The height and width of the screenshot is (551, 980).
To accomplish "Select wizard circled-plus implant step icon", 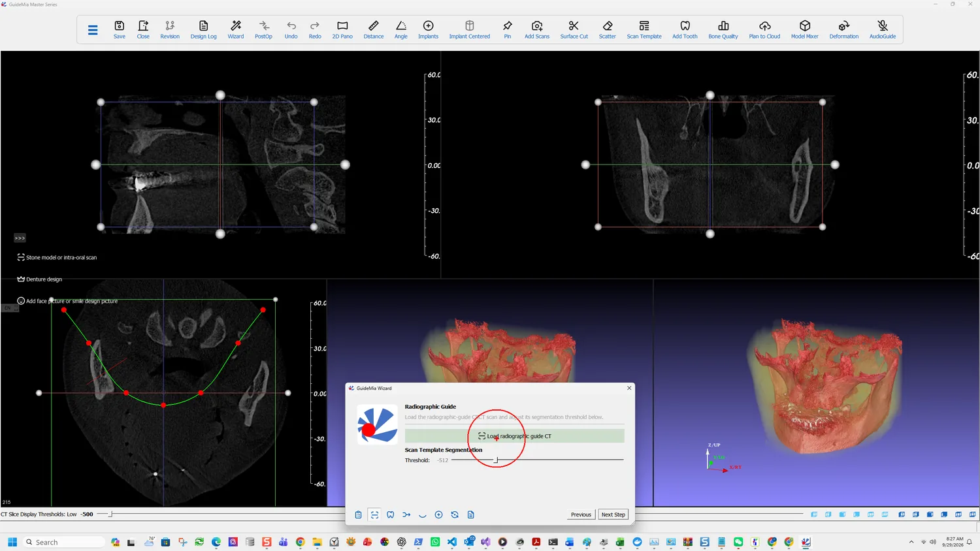I will [x=438, y=515].
